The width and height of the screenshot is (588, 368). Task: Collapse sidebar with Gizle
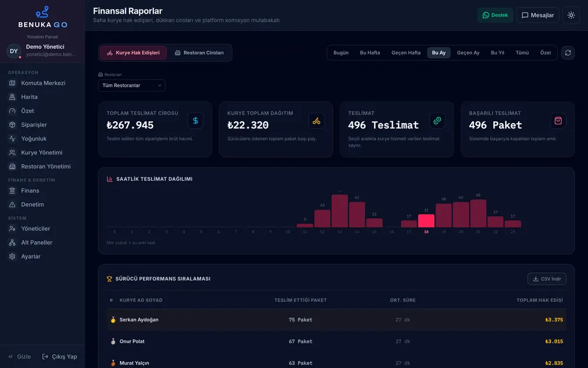19,356
